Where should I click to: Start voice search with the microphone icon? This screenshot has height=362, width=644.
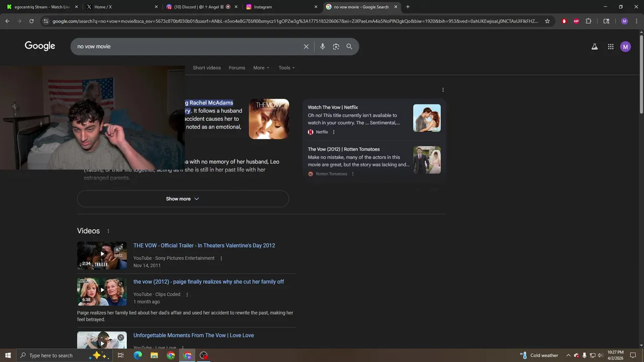pos(323,46)
